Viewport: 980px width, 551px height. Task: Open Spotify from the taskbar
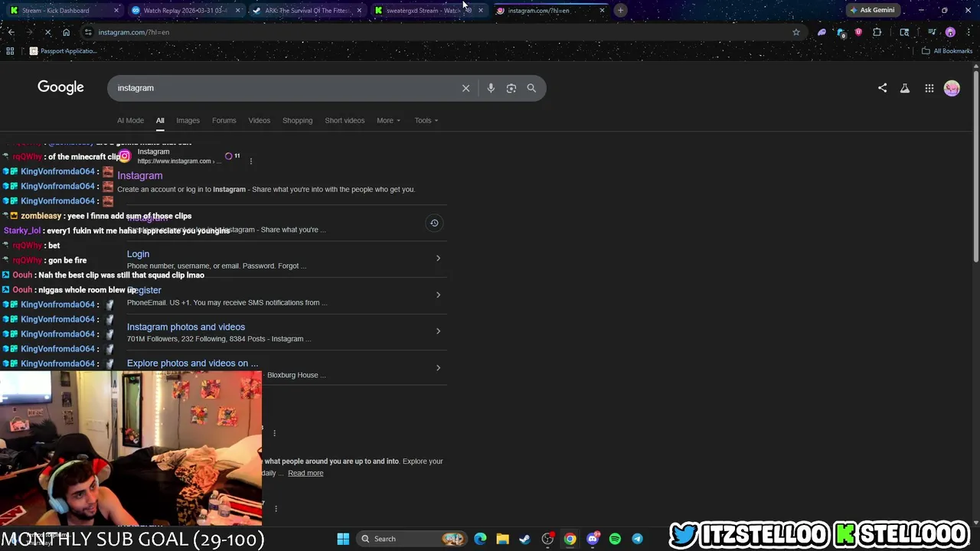[x=615, y=539]
